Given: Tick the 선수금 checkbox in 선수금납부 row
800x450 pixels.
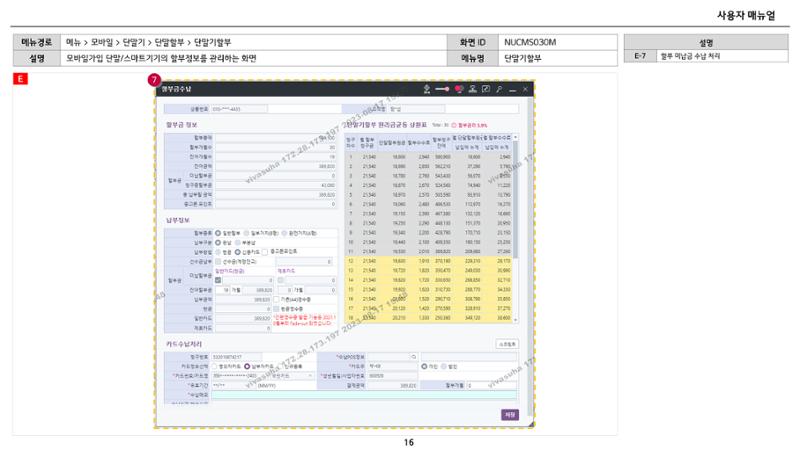Looking at the screenshot, I should tap(218, 262).
